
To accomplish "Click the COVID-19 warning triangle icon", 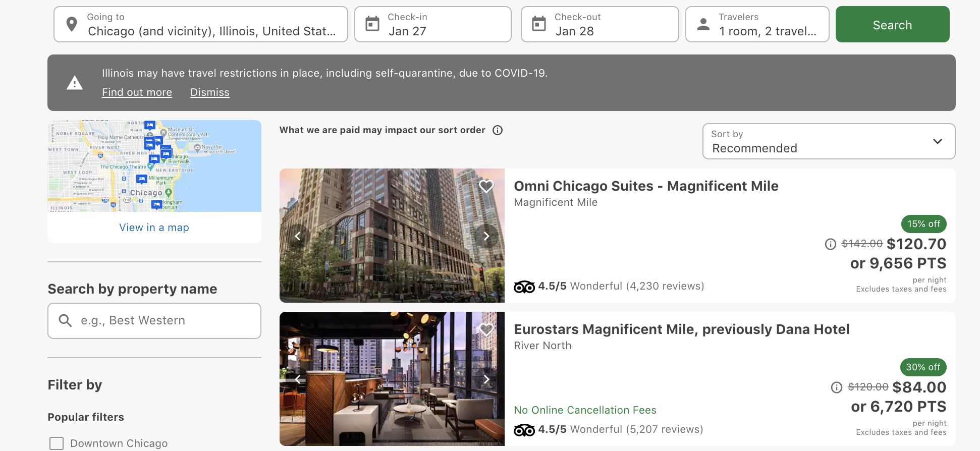I will pos(75,83).
